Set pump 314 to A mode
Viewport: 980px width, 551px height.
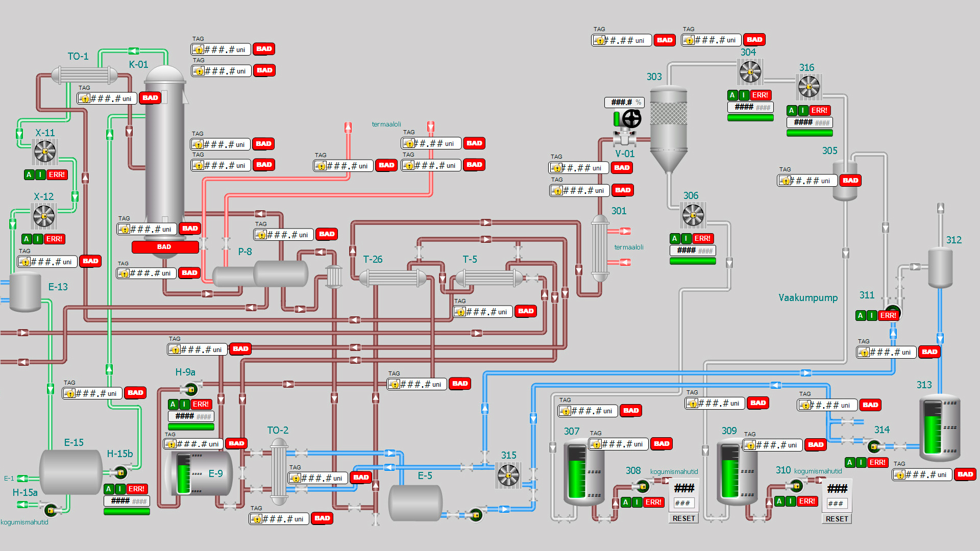point(850,462)
